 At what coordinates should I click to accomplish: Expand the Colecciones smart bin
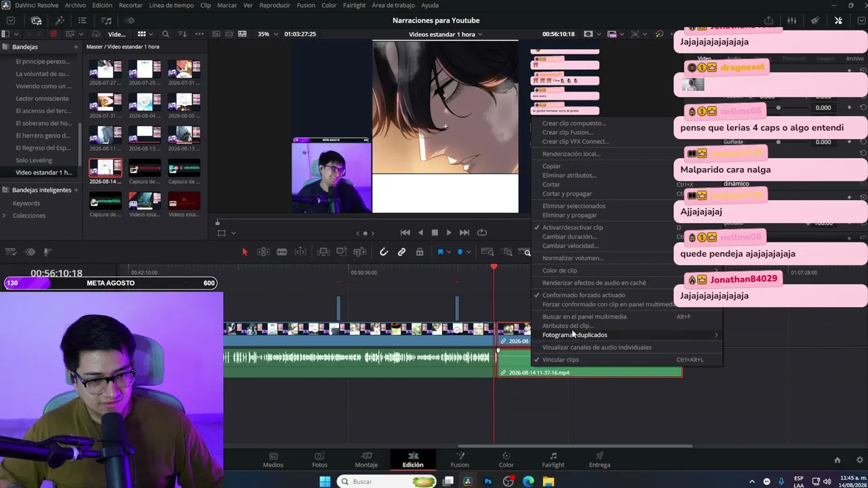tap(5, 216)
